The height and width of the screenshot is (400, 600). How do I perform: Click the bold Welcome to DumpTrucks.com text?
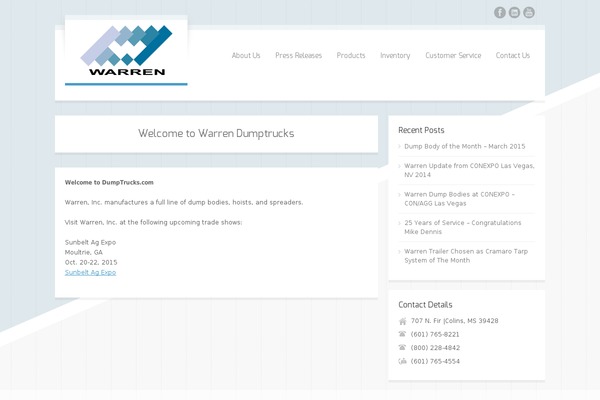[109, 182]
